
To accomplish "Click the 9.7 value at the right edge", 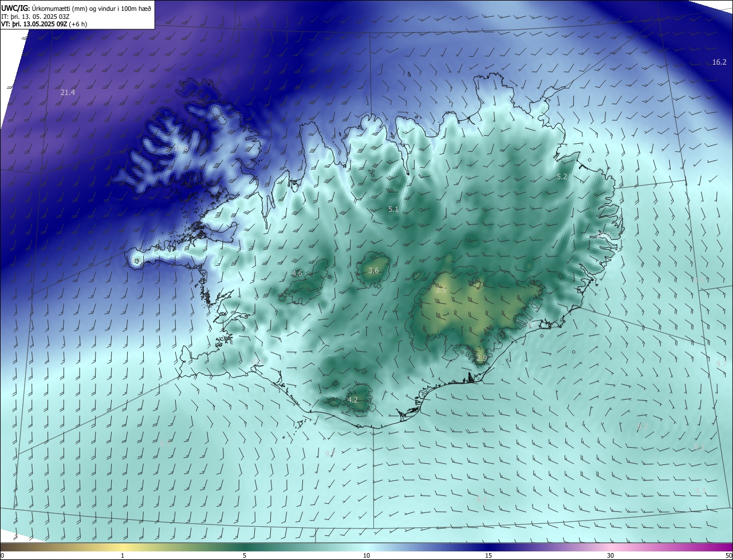I will pyautogui.click(x=721, y=364).
